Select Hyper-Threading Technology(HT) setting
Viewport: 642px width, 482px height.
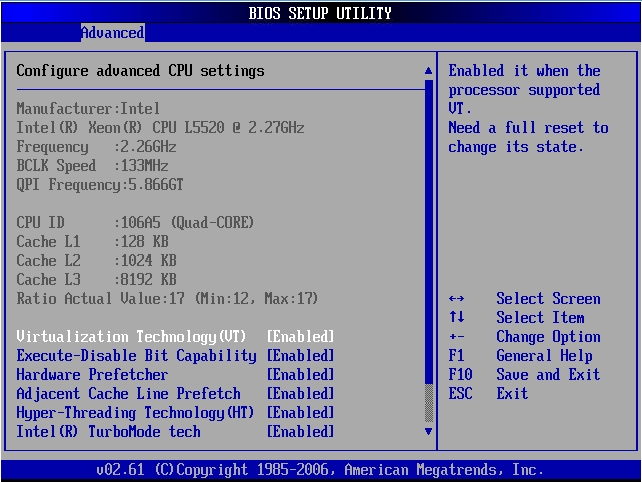(x=135, y=412)
